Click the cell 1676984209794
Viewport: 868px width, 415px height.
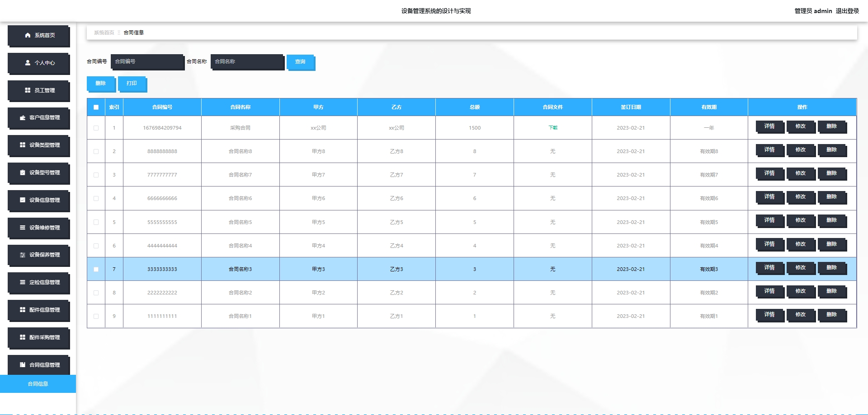[162, 128]
